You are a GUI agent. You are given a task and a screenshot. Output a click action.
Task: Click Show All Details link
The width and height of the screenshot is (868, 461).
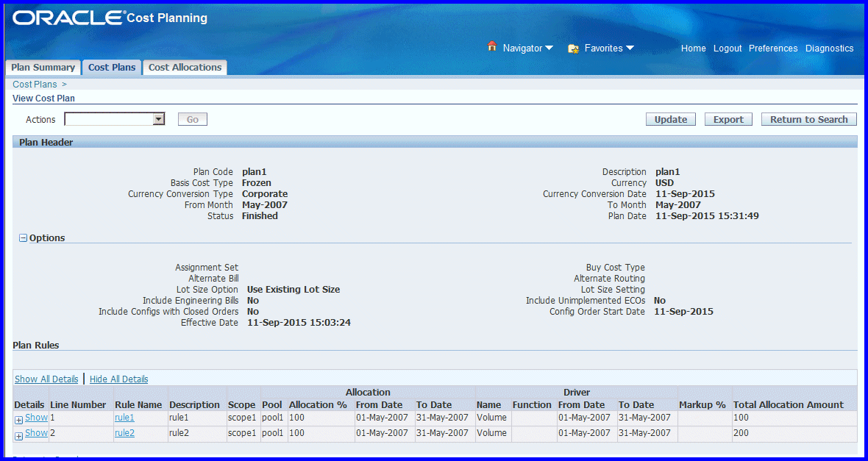46,379
